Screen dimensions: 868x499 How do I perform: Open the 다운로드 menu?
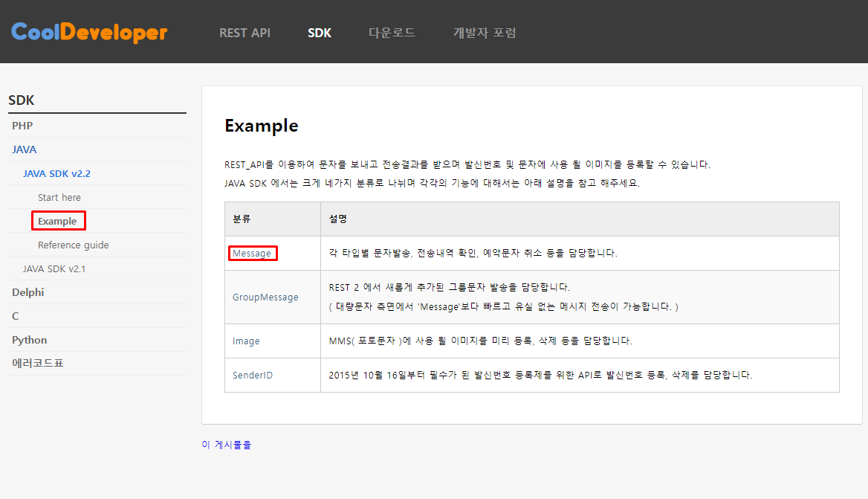coord(392,33)
